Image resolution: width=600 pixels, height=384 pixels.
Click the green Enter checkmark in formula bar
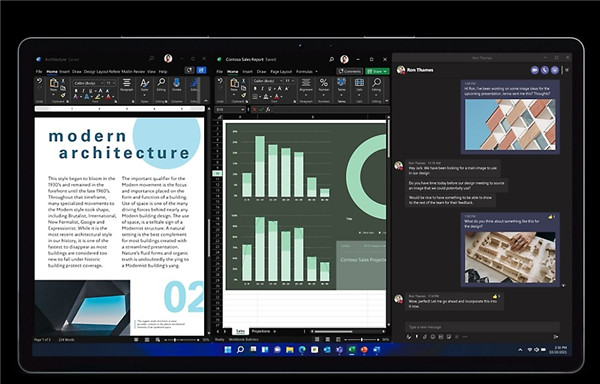click(261, 110)
